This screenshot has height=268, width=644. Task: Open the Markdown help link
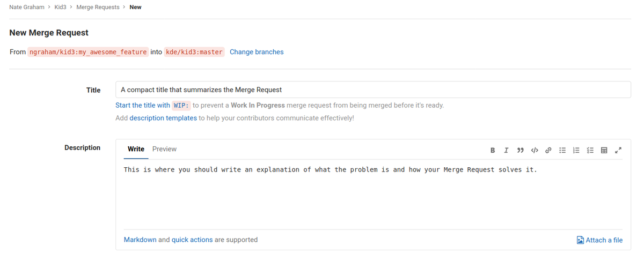(x=140, y=240)
